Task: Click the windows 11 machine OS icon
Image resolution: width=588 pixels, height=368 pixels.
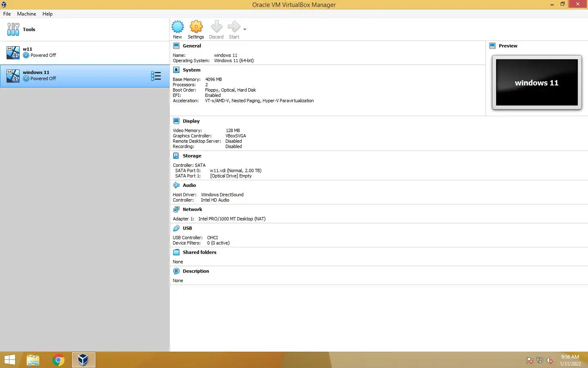Action: click(x=13, y=76)
